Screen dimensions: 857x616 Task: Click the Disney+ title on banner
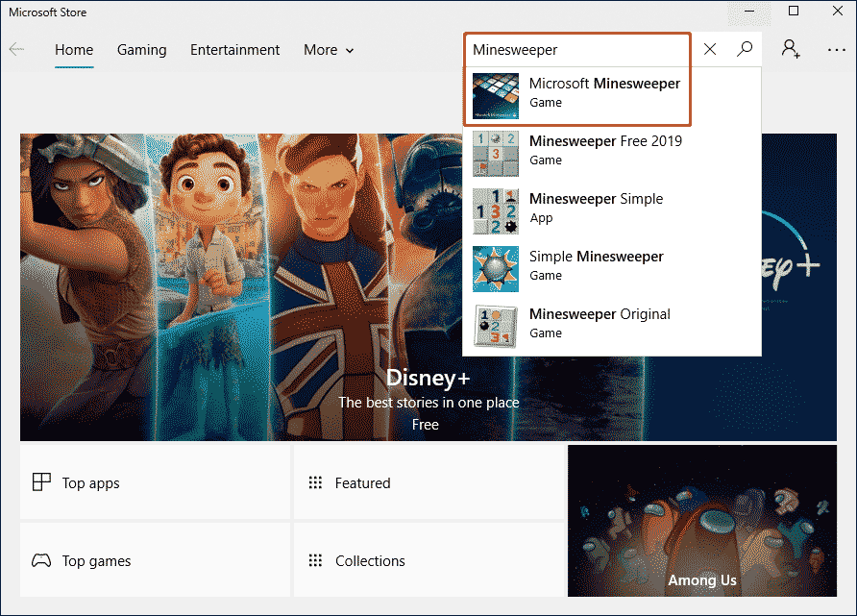(428, 379)
